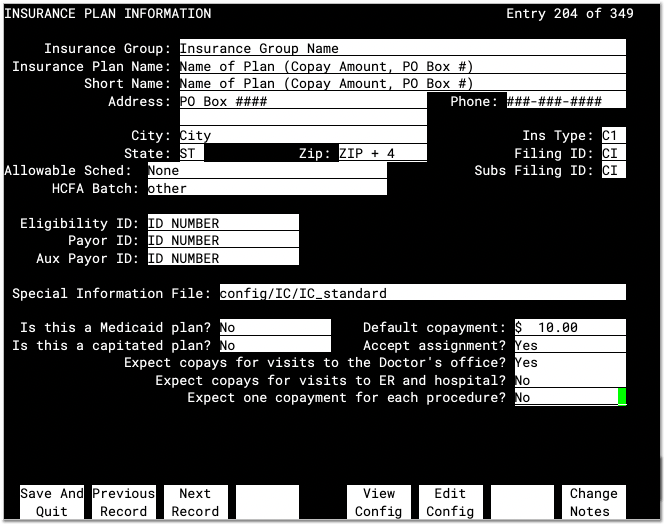Click the empty second address line
This screenshot has height=525, width=665.
pyautogui.click(x=303, y=117)
